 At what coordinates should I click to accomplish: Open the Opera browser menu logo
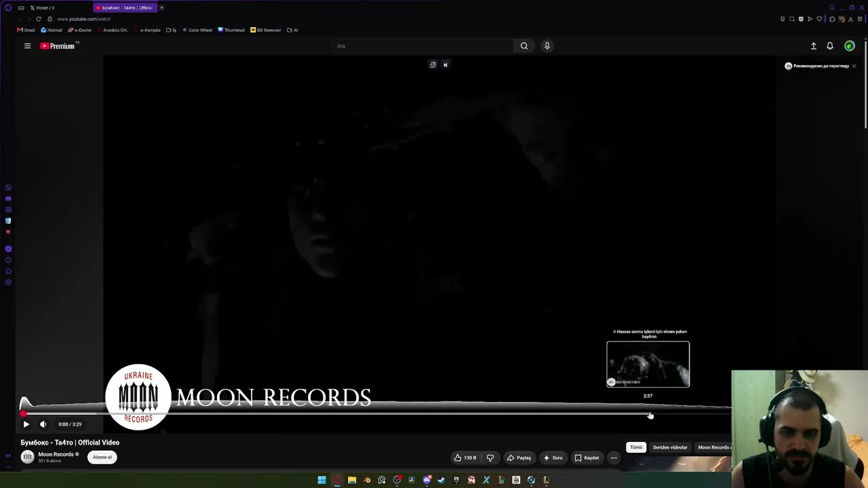[x=8, y=7]
